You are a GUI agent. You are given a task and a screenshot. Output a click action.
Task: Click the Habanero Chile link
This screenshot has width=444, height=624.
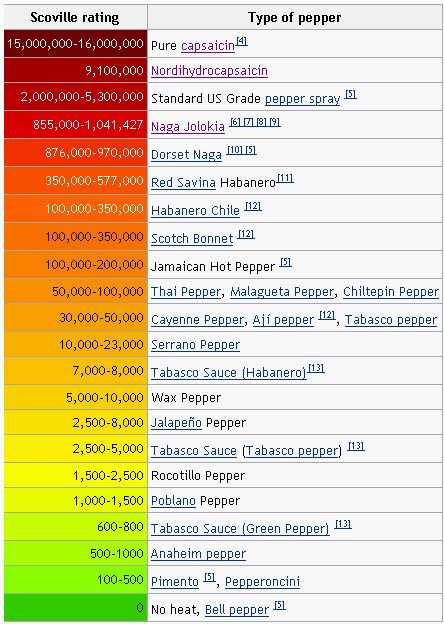click(195, 211)
